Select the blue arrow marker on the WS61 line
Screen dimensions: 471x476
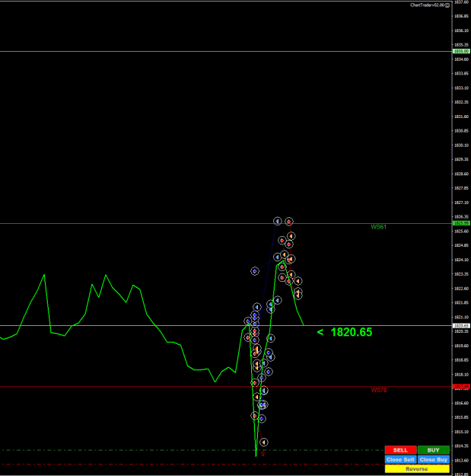coord(278,221)
